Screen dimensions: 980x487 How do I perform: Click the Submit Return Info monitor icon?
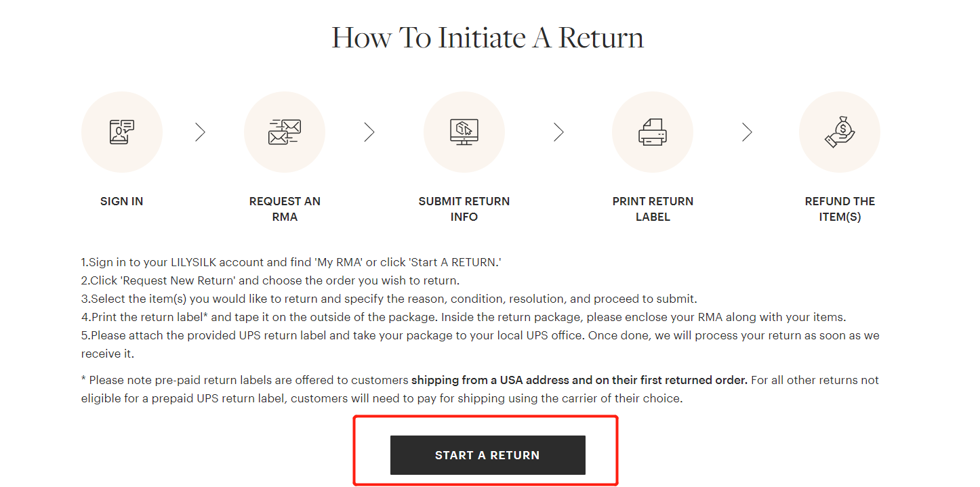[x=464, y=132]
